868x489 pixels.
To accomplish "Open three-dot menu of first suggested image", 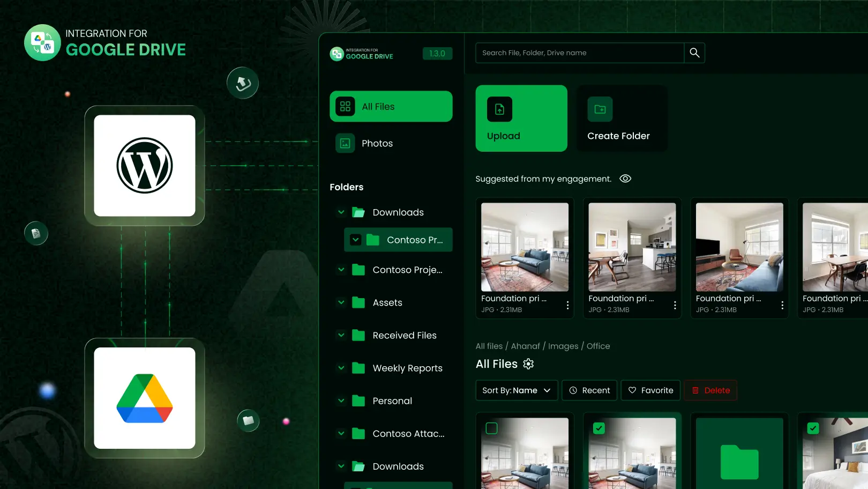I will pyautogui.click(x=567, y=305).
